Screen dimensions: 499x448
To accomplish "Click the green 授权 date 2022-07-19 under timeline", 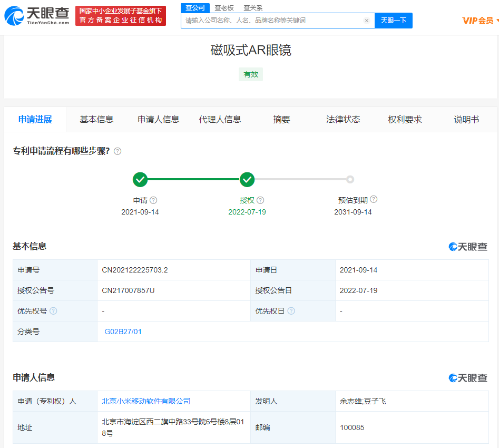I will 247,212.
